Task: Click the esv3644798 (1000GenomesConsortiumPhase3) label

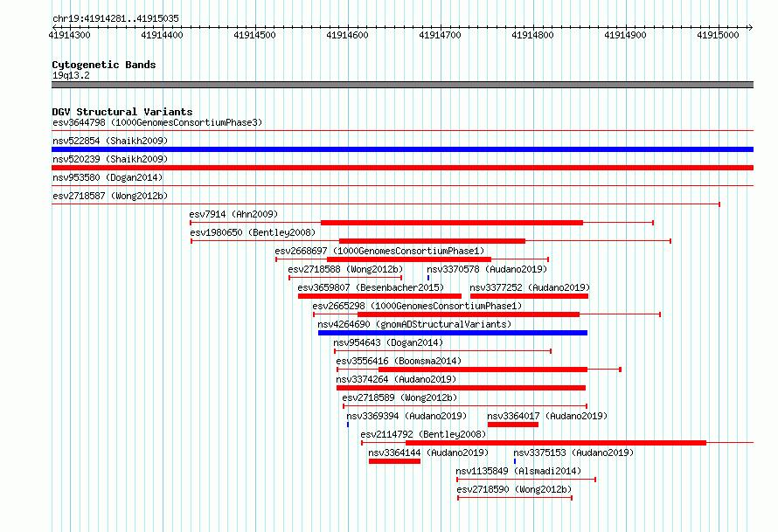Action: 157,122
